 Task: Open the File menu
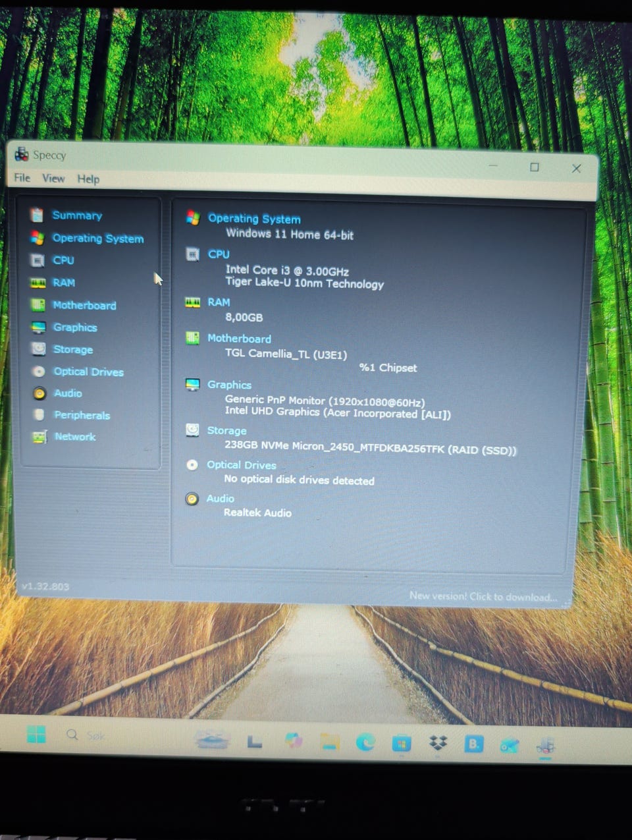(x=22, y=178)
